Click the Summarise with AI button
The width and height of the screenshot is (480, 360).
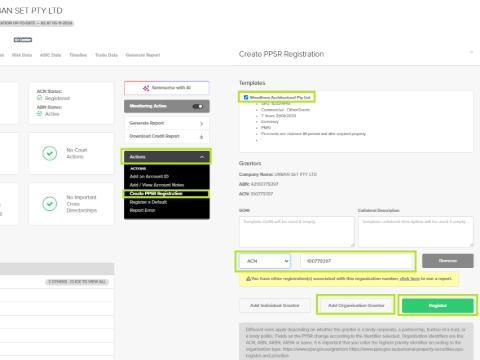(x=167, y=88)
